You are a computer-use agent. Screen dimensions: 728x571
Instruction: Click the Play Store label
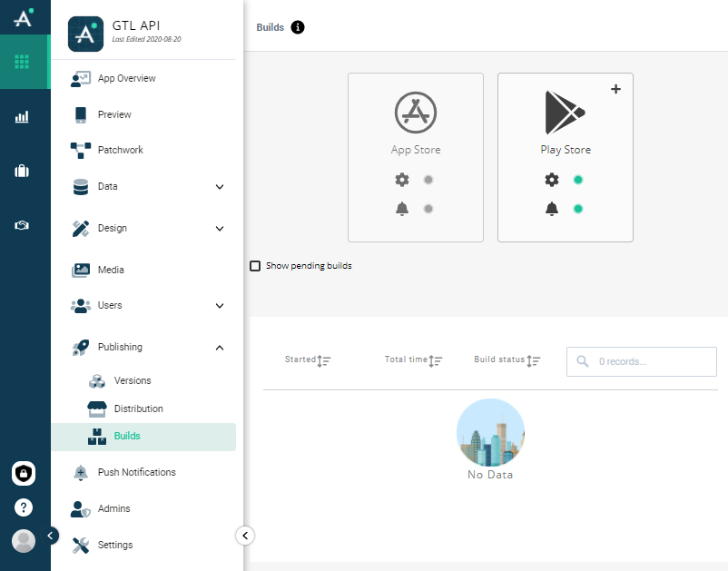point(566,150)
